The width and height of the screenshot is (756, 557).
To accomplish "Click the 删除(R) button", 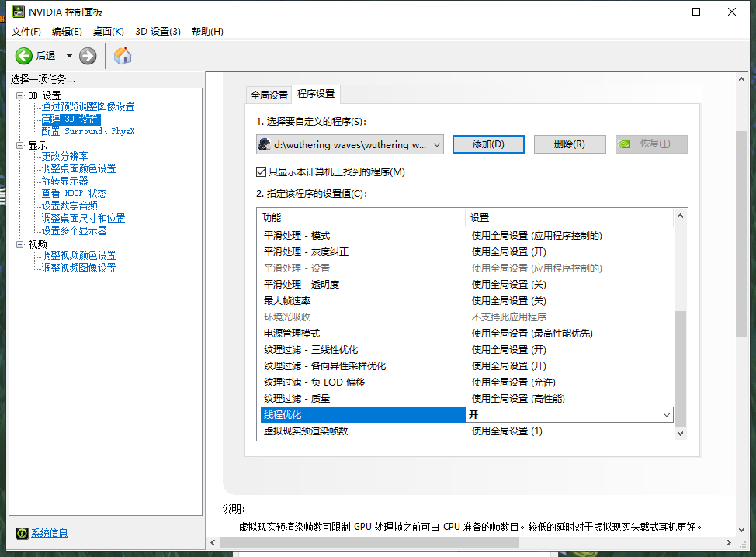I will (570, 144).
